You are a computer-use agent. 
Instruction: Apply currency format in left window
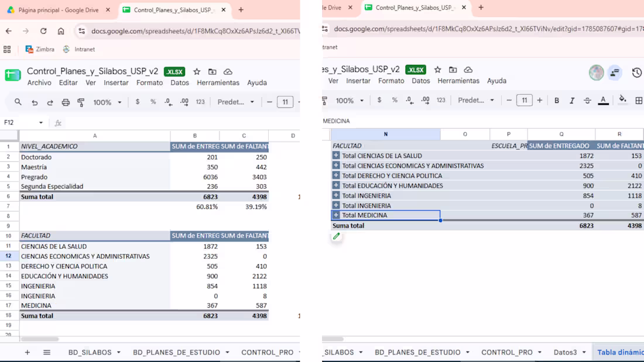[x=138, y=102]
